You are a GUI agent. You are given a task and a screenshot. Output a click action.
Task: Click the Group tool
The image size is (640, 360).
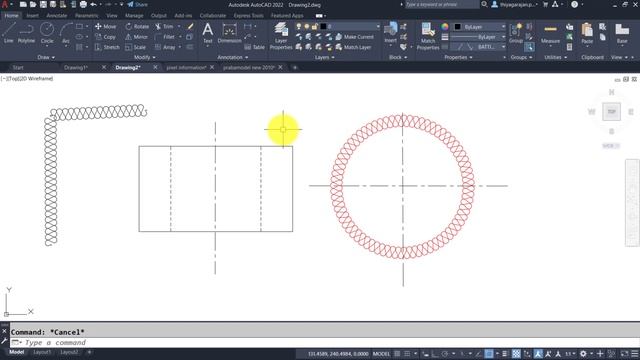pos(516,33)
